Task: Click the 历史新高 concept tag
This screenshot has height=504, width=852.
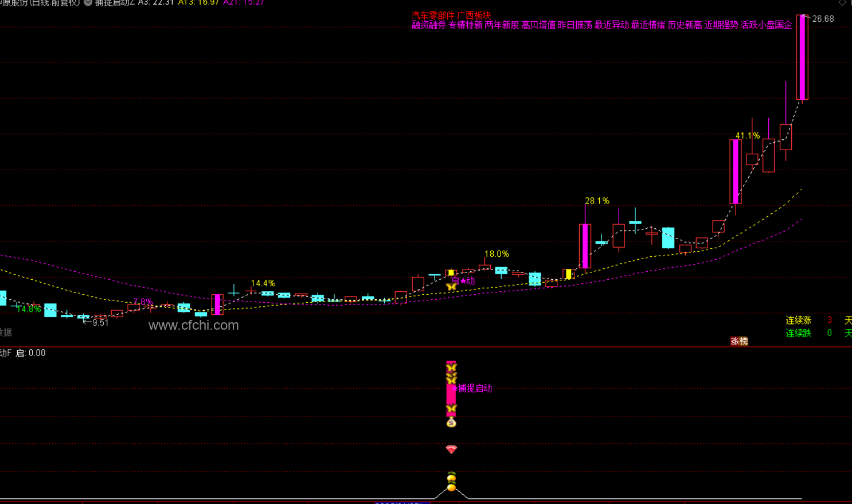Action: (685, 25)
